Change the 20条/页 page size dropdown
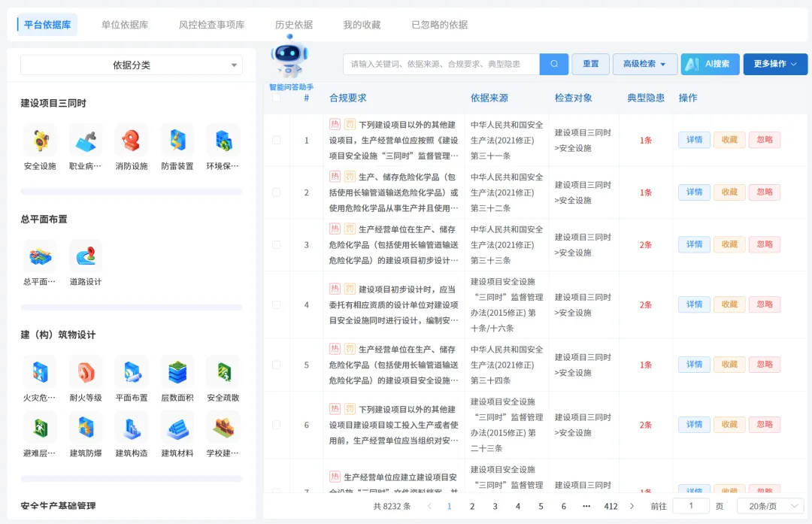The image size is (812, 524). [771, 506]
